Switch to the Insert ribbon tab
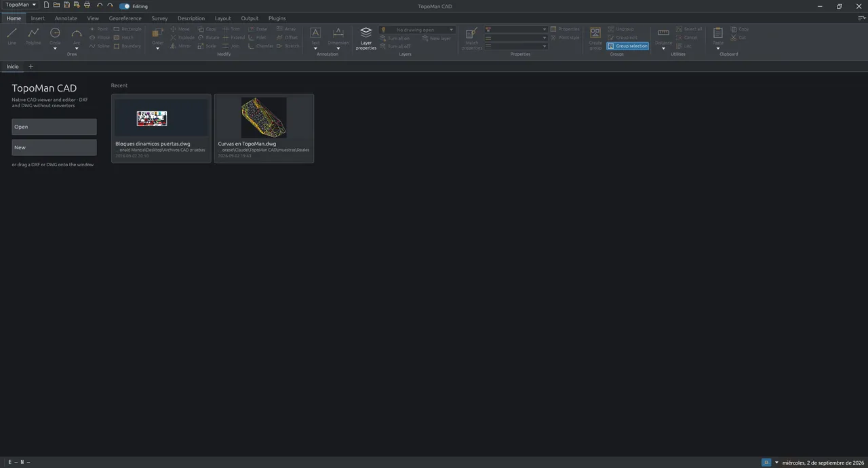Image resolution: width=868 pixels, height=468 pixels. click(x=38, y=18)
